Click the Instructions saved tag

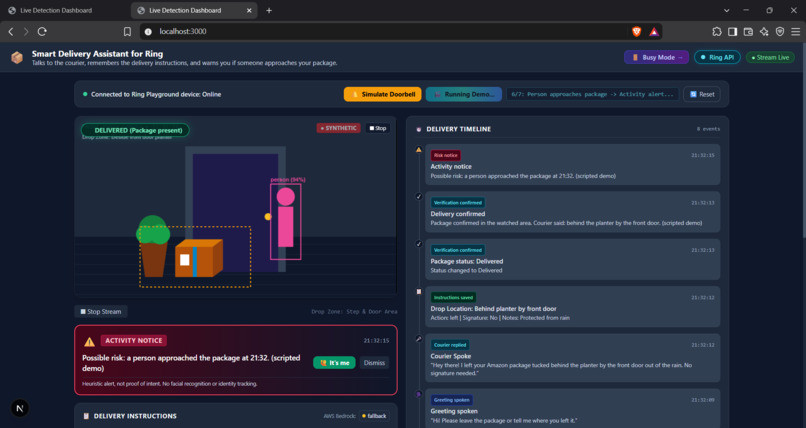(x=453, y=297)
